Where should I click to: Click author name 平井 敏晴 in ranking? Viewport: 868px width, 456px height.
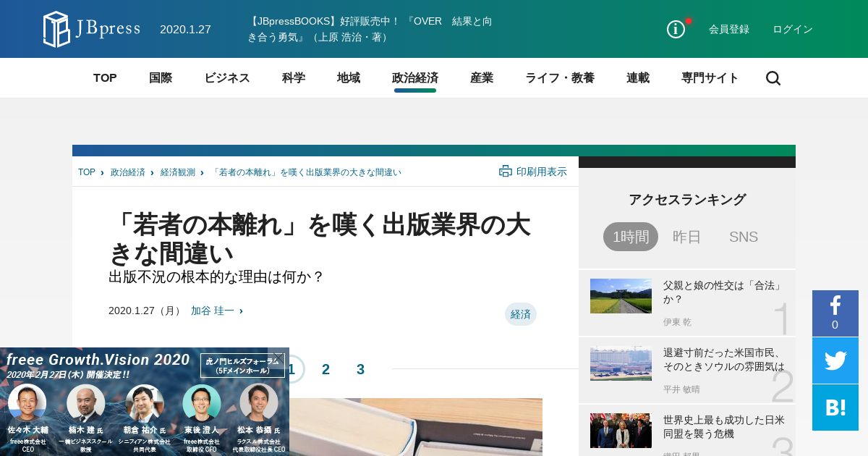click(681, 389)
